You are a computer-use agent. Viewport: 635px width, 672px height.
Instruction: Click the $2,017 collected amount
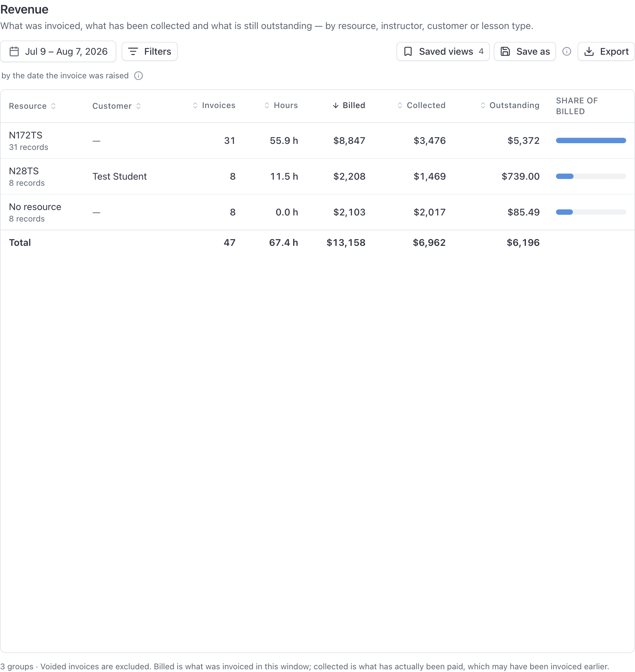pyautogui.click(x=430, y=212)
